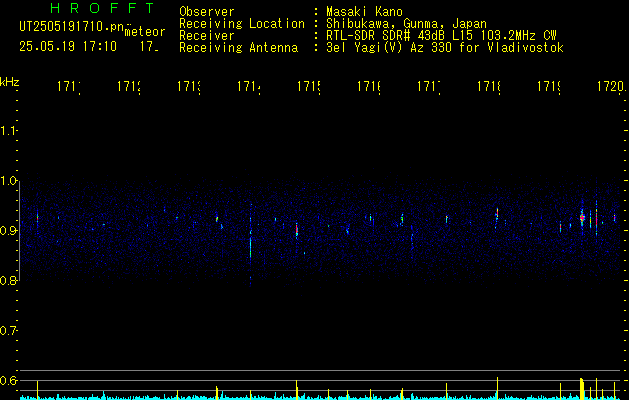Click the bright red-white echo cluster before 1720
The image size is (629, 400).
pyautogui.click(x=582, y=218)
